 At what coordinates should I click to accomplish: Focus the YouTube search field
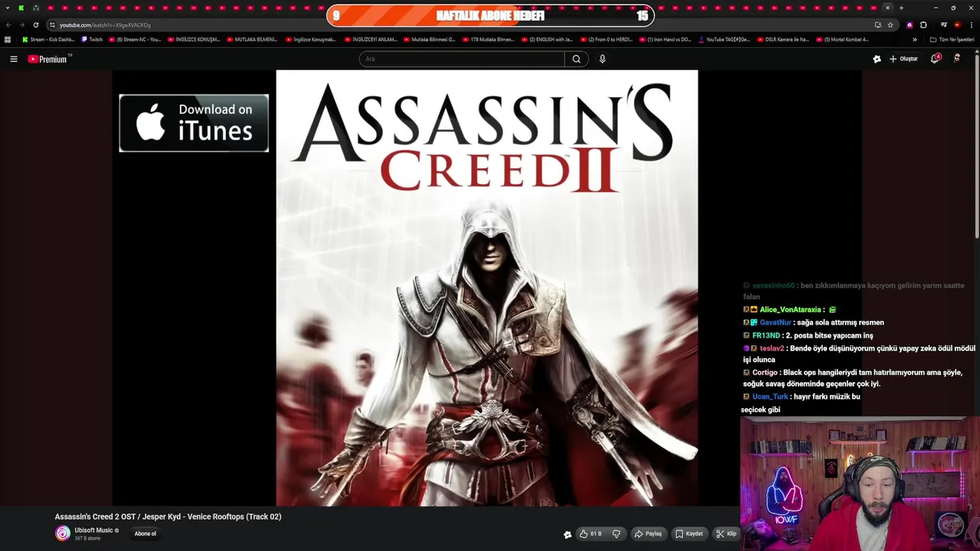[x=462, y=59]
